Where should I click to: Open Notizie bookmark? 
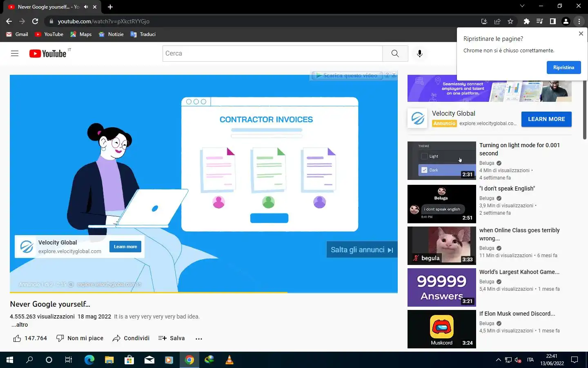[111, 34]
